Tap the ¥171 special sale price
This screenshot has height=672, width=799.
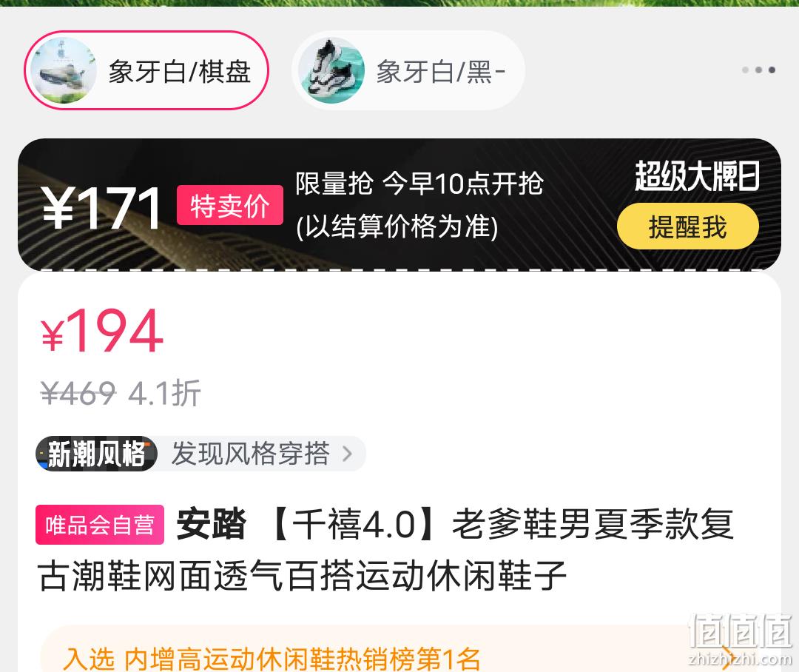(x=102, y=207)
